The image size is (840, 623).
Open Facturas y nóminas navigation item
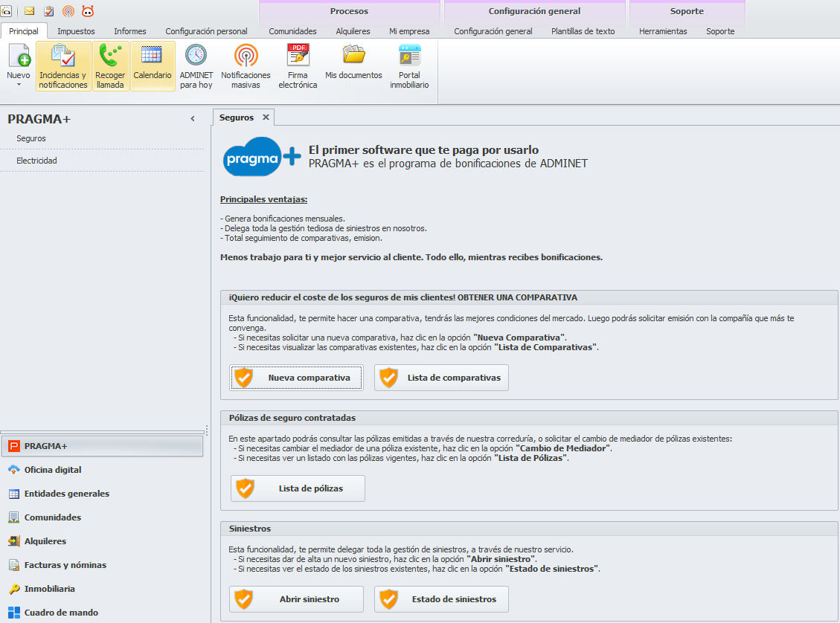tap(103, 565)
